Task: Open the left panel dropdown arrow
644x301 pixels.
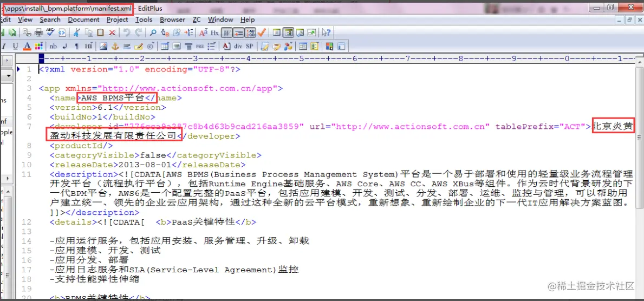Action: pyautogui.click(x=8, y=77)
